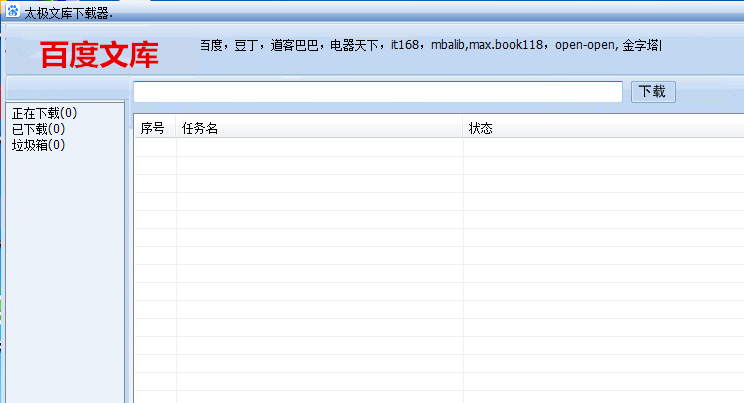
Task: Click supported sites text starting with 百度，豆丁
Action: [430, 46]
